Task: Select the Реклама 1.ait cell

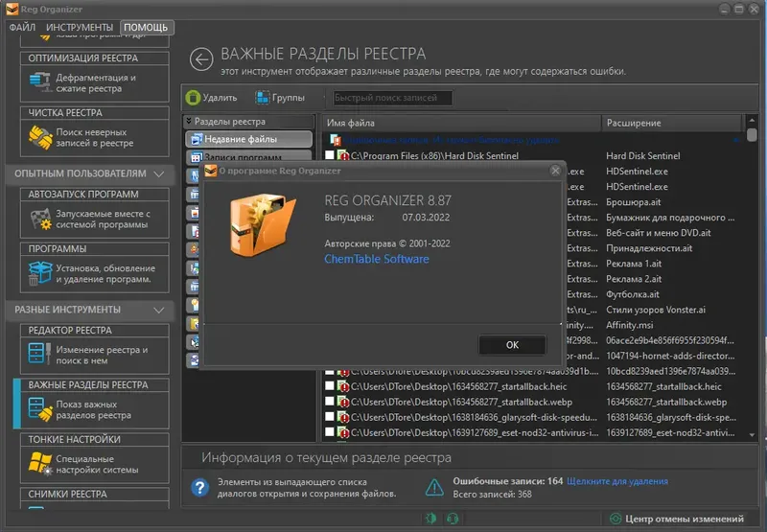Action: pyautogui.click(x=634, y=264)
